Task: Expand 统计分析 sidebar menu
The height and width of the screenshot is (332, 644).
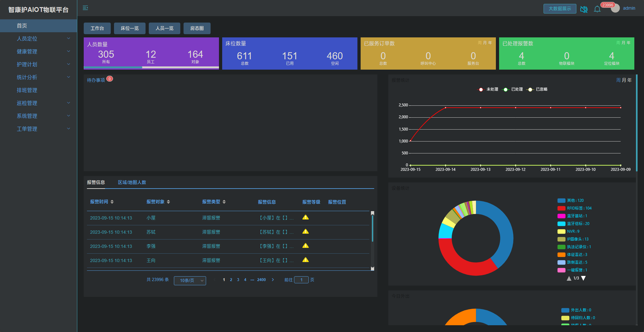Action: click(39, 77)
